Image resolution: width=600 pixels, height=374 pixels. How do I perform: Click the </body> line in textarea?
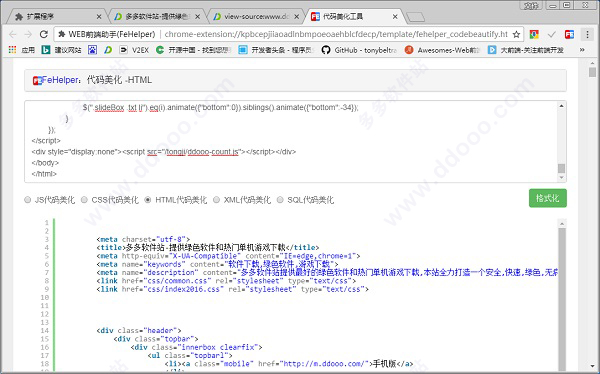[x=45, y=163]
